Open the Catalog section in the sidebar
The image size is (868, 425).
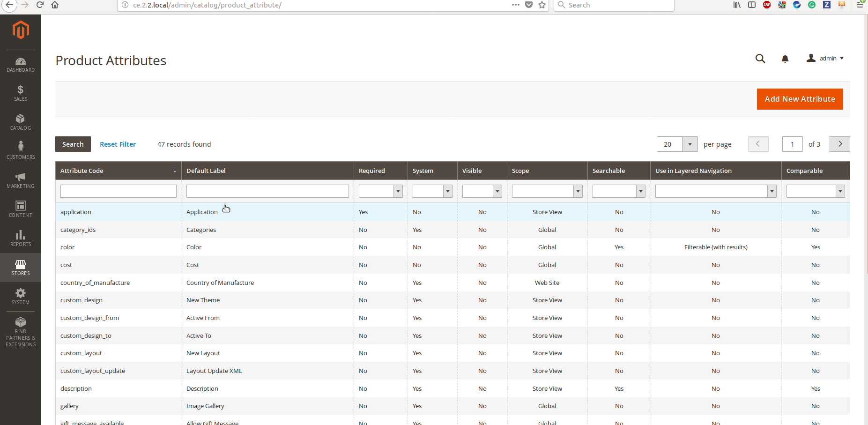(x=21, y=122)
